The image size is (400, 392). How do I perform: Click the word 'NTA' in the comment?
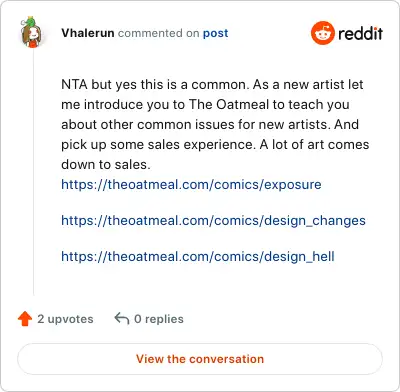pos(74,84)
